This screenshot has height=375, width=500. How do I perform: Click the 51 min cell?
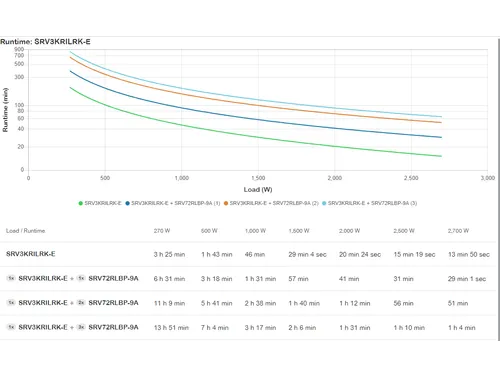[458, 303]
